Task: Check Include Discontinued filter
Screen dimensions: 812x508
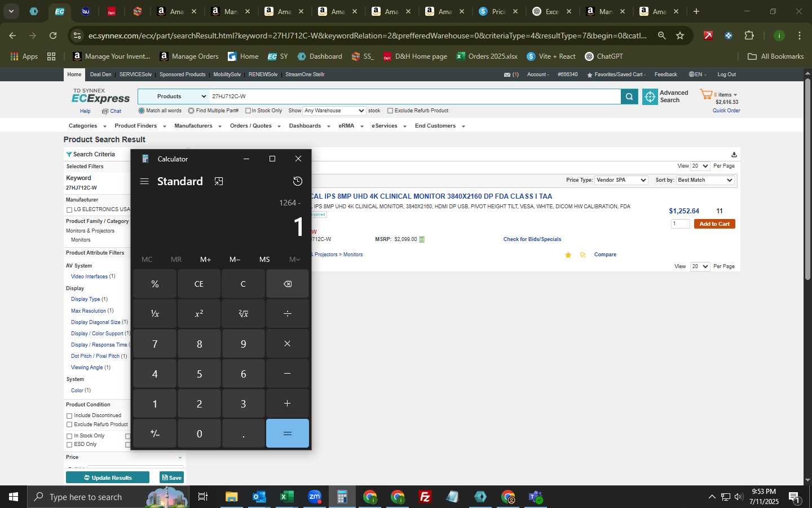Action: 69,416
